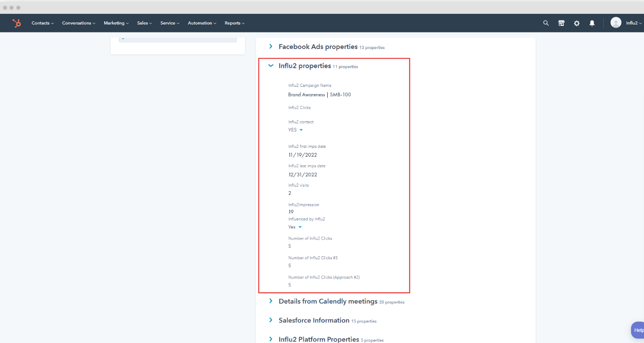Open the Marketing menu

tap(116, 23)
